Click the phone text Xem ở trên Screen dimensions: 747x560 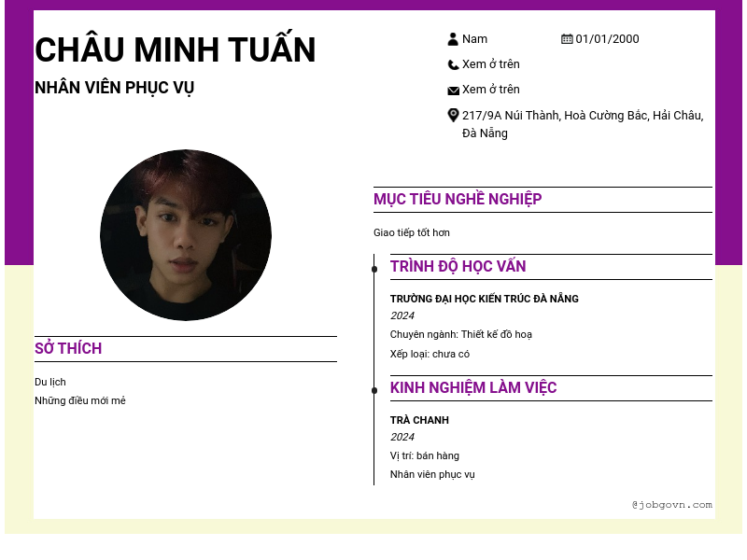(491, 64)
